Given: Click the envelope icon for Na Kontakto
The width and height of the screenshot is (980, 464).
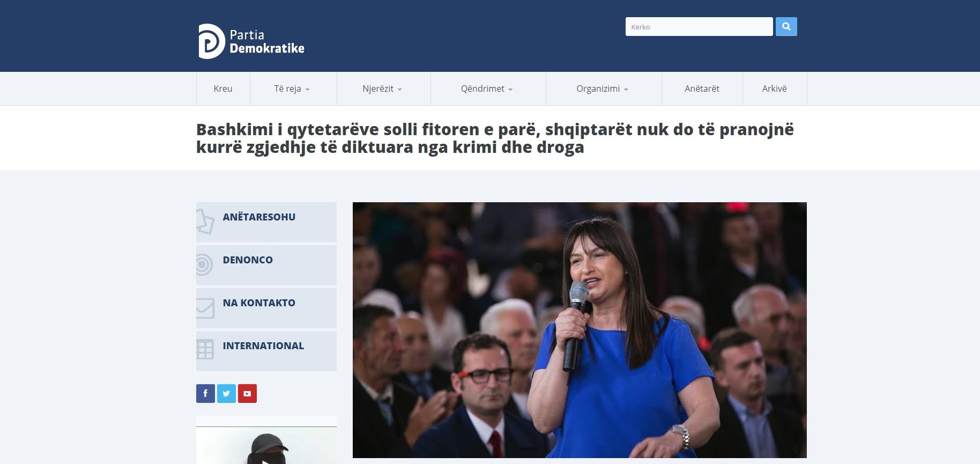Looking at the screenshot, I should coord(205,308).
